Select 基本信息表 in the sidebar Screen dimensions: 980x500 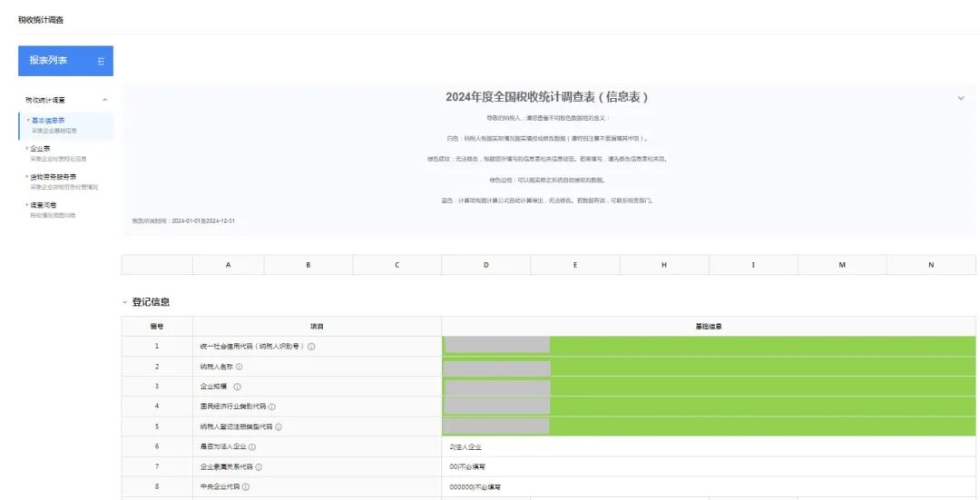(66, 125)
